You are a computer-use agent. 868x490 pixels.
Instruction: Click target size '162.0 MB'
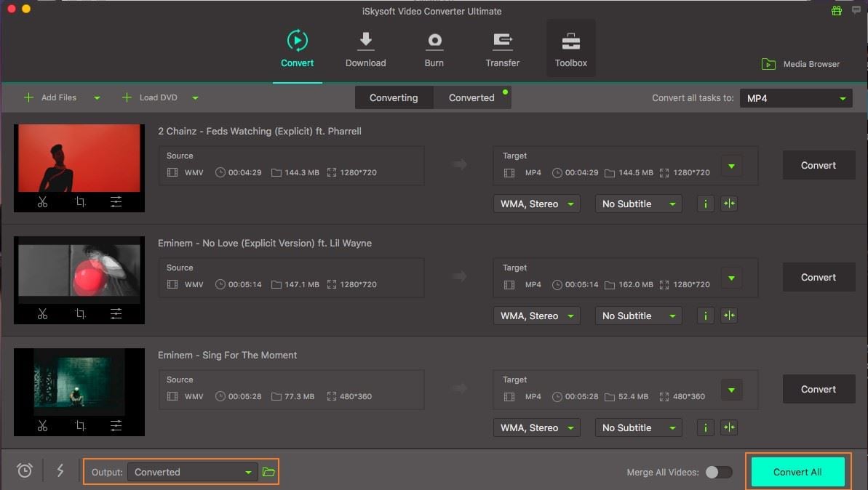[x=635, y=284]
